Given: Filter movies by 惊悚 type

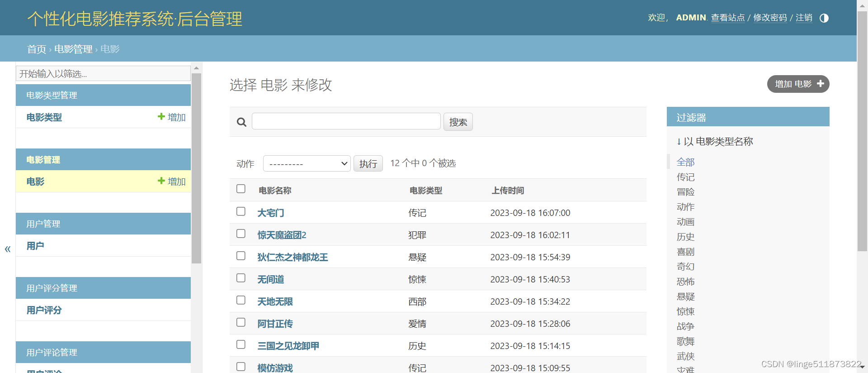Looking at the screenshot, I should pos(685,311).
